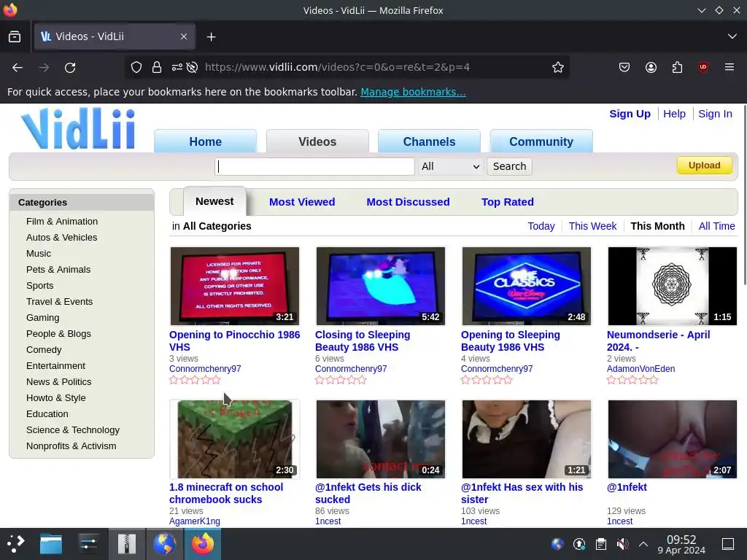This screenshot has width=747, height=560.
Task: Open the search category dropdown showing All
Action: pos(451,166)
